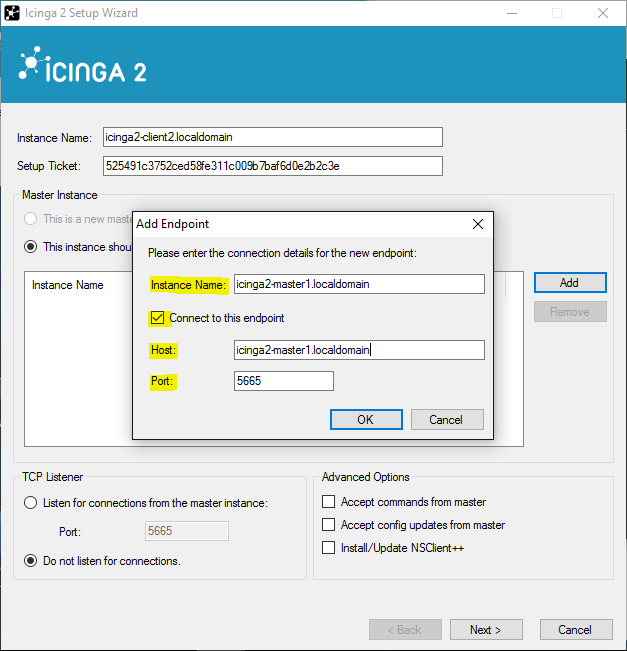Click the TCP Listener group label
Viewport: 627px width, 651px height.
tap(53, 477)
